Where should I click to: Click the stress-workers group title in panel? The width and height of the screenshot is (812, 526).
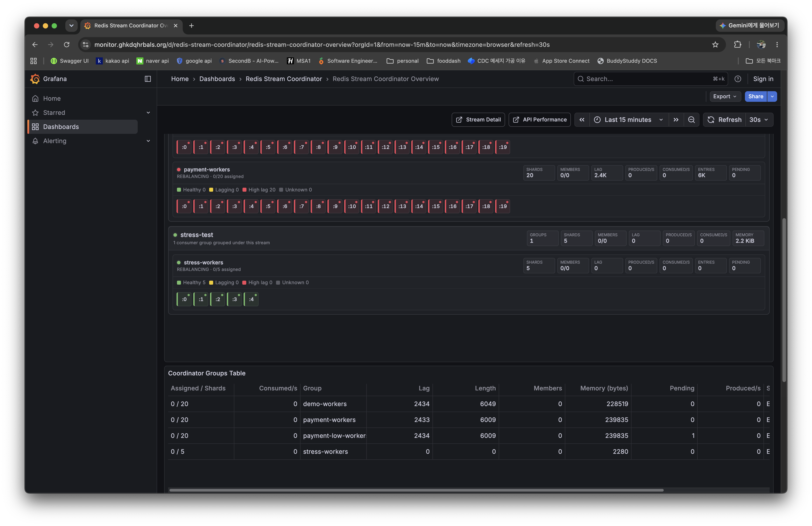[x=203, y=263]
